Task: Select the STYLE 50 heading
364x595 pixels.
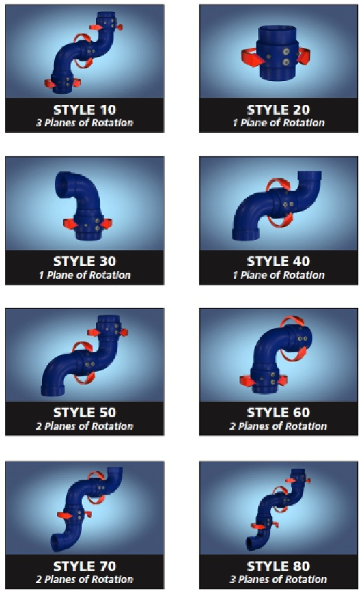Action: point(85,413)
